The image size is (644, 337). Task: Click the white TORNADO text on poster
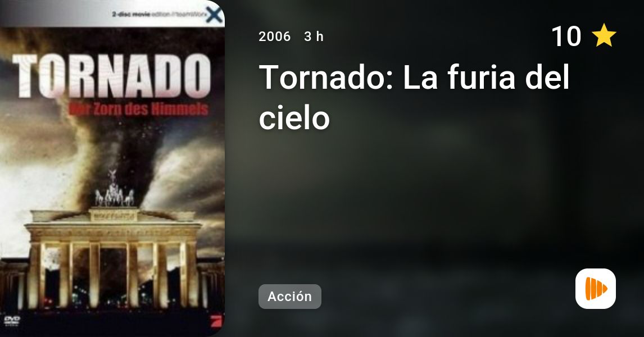[112, 76]
